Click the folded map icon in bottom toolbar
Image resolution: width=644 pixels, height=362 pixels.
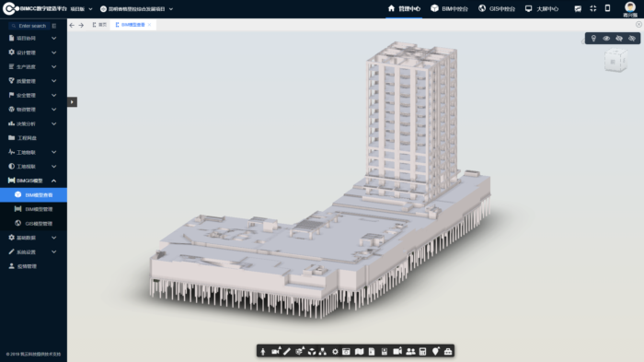click(x=360, y=351)
